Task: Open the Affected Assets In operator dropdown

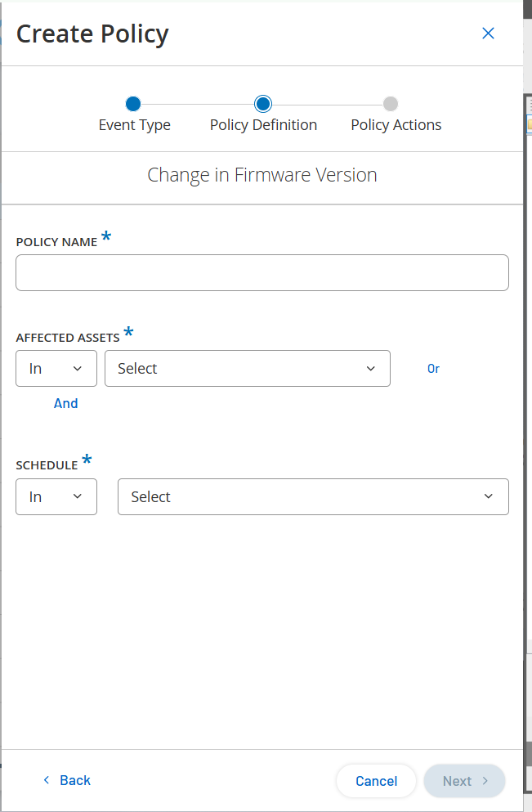Action: point(56,369)
